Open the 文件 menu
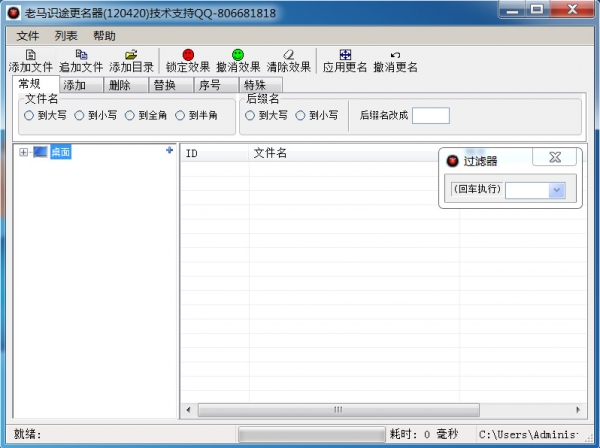The height and width of the screenshot is (448, 600). point(28,36)
